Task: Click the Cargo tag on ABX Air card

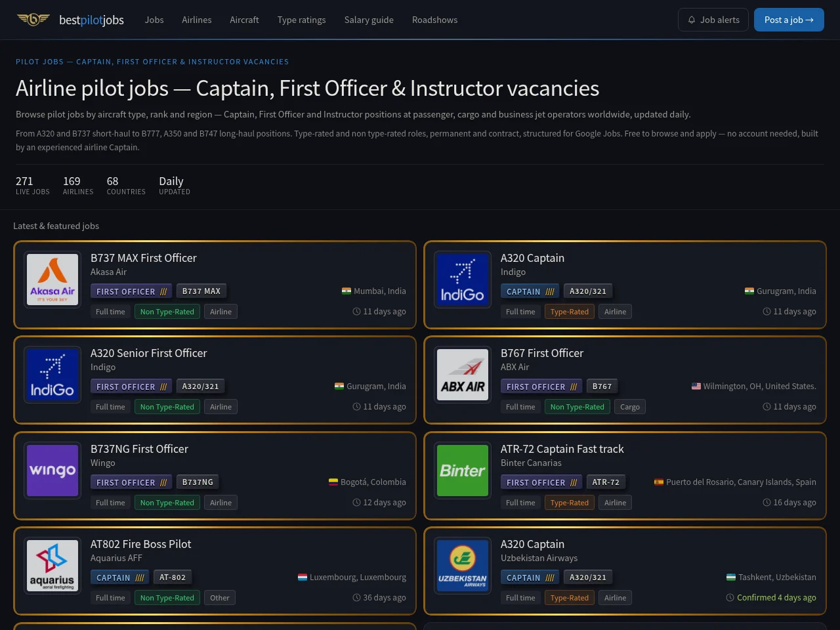Action: point(630,407)
